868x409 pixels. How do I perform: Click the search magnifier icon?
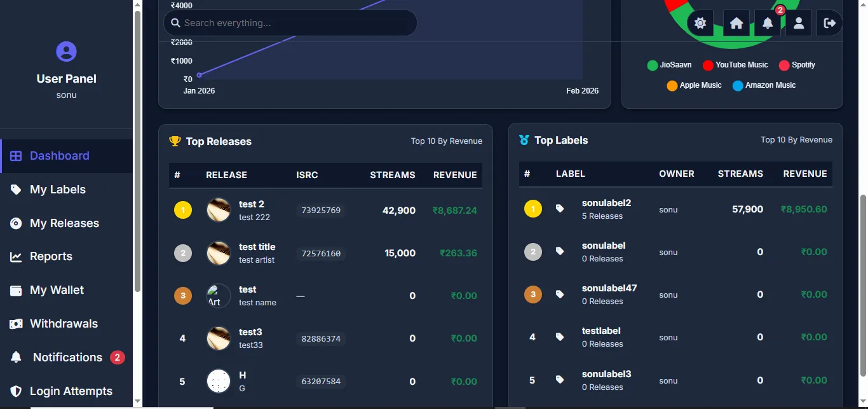[176, 23]
